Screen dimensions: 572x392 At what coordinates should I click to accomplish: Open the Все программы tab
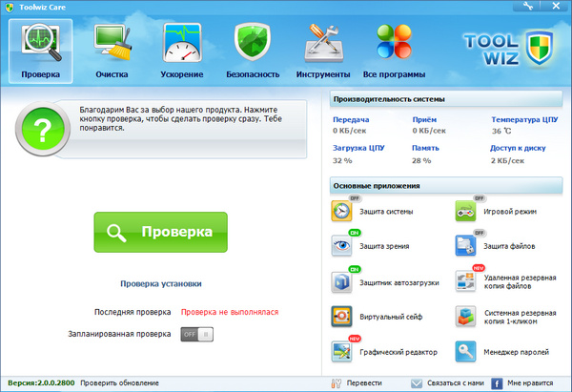pyautogui.click(x=394, y=51)
